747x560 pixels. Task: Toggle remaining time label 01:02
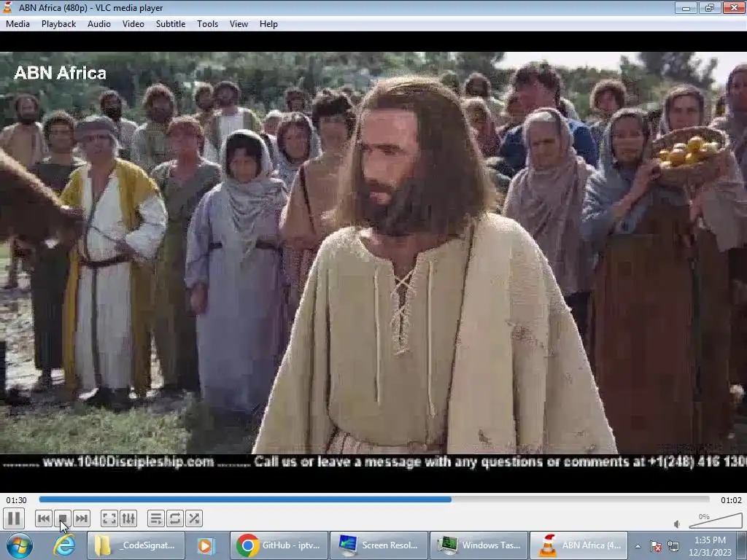click(731, 500)
